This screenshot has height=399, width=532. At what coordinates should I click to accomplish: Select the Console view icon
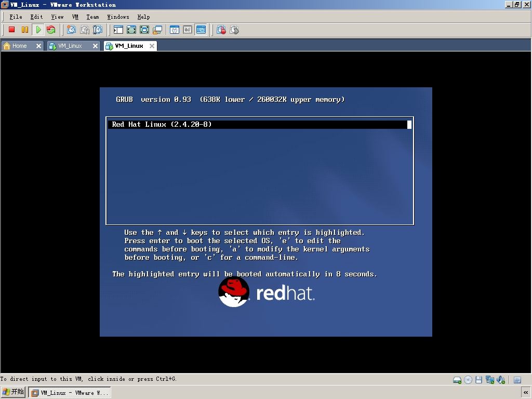(x=201, y=30)
